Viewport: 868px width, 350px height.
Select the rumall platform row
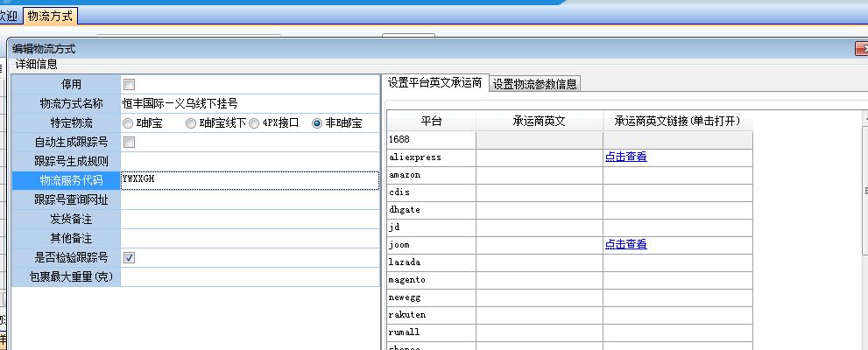point(569,332)
